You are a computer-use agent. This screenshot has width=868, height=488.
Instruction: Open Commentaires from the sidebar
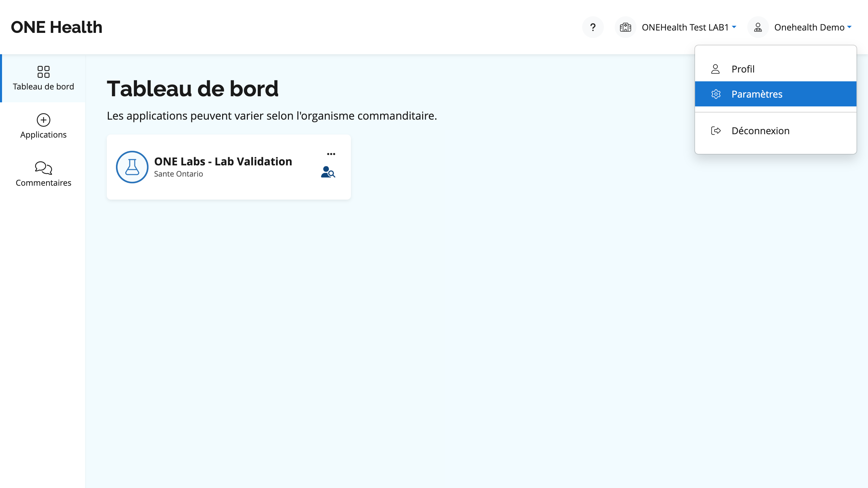(43, 174)
